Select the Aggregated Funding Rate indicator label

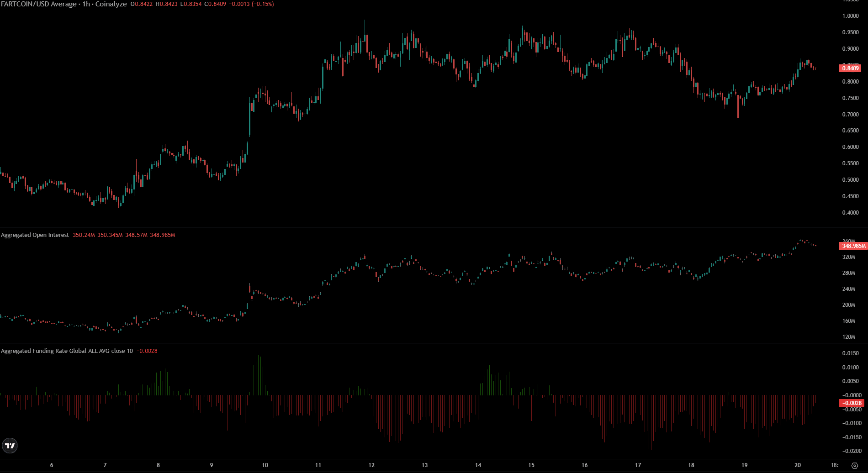67,351
